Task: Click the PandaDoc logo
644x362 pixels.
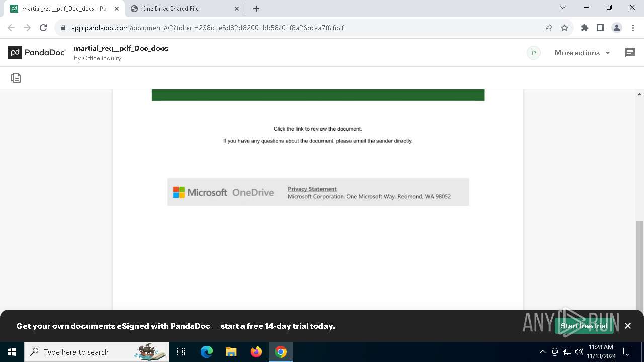Action: point(37,52)
